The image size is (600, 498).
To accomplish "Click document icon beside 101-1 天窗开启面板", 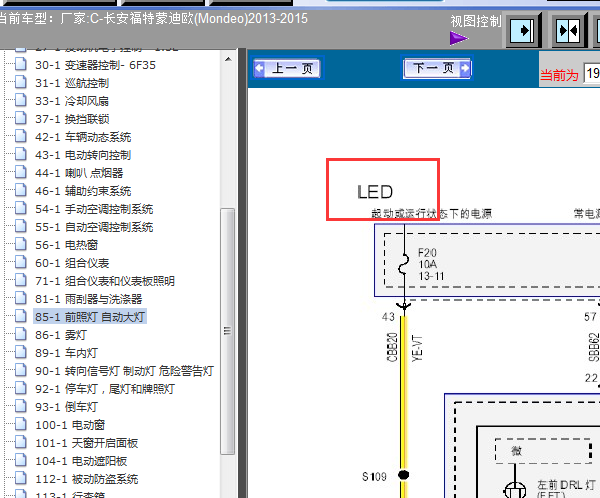I will 21,442.
